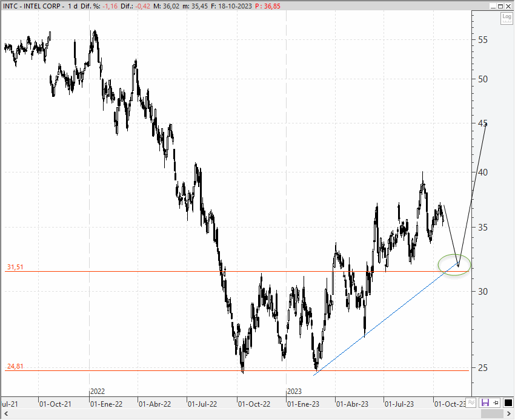Click the 01-Ene-23 date axis label
The image size is (515, 420).
pos(303,404)
